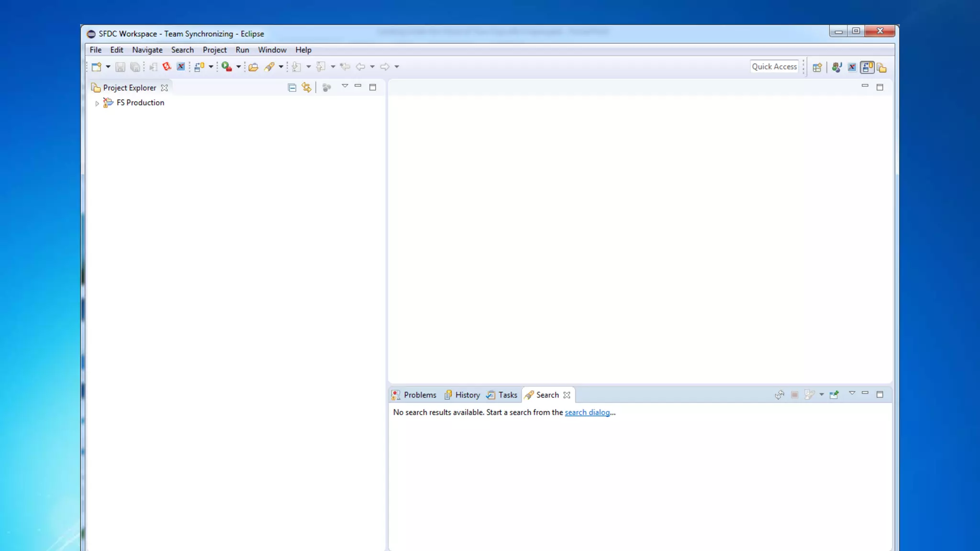This screenshot has height=551, width=980.
Task: Toggle Link with Editor in Project Explorer
Action: (306, 88)
